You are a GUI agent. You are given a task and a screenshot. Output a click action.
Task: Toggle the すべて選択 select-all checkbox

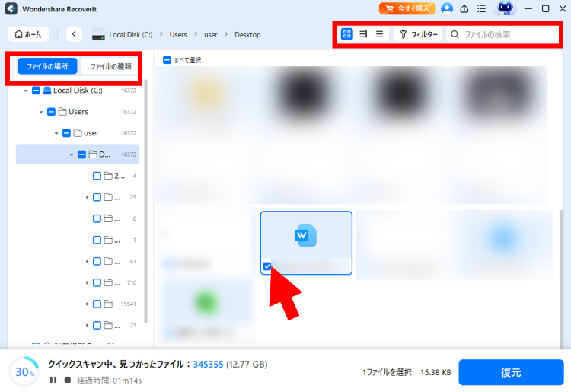pos(167,60)
